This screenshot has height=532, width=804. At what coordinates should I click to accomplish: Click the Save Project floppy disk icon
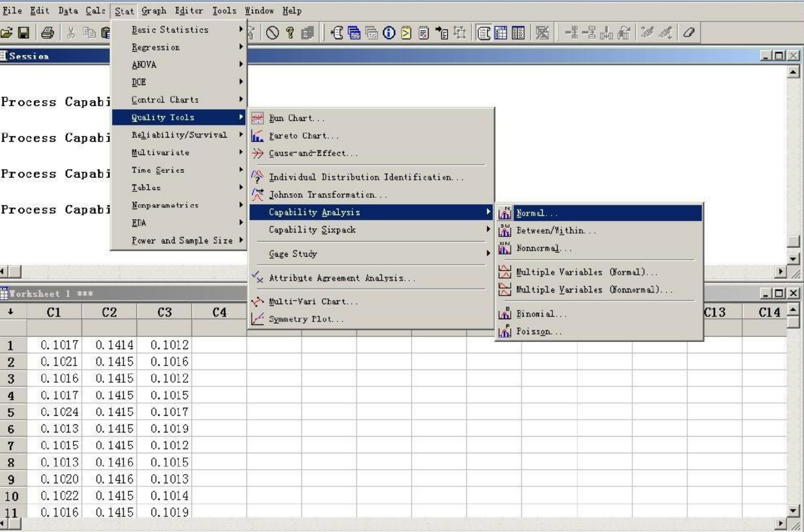[x=24, y=32]
